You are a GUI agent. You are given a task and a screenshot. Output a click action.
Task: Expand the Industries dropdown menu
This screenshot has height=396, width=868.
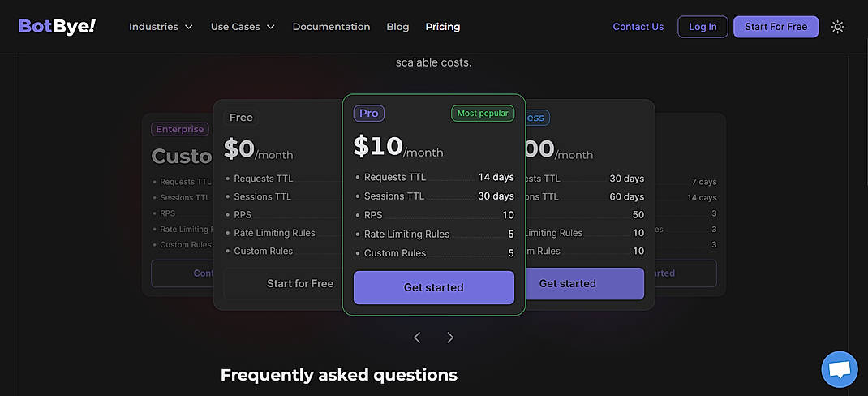pyautogui.click(x=161, y=27)
